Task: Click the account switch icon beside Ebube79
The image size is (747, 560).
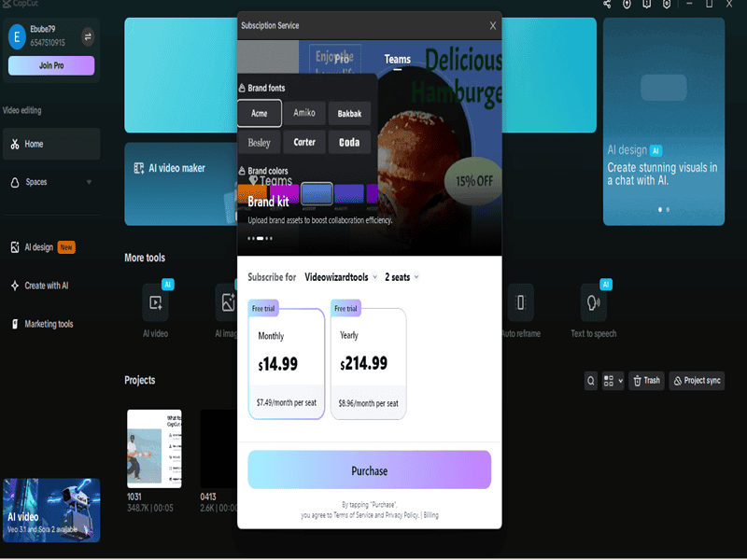Action: point(88,36)
